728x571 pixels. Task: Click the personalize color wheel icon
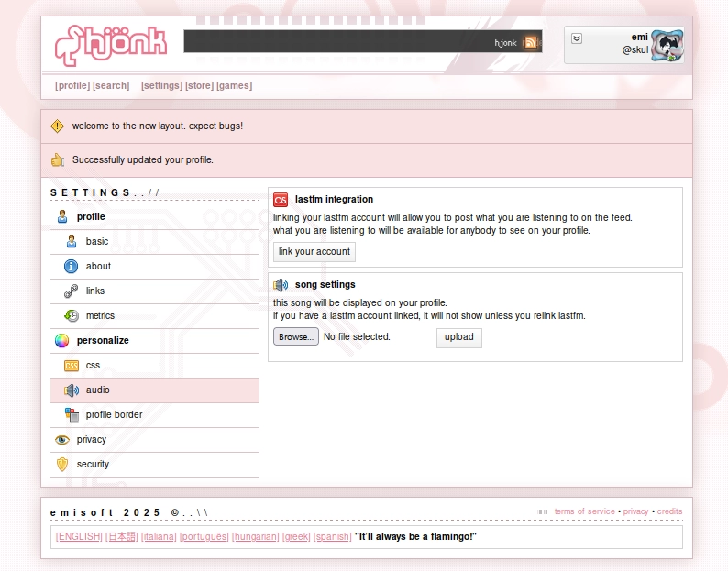point(61,340)
